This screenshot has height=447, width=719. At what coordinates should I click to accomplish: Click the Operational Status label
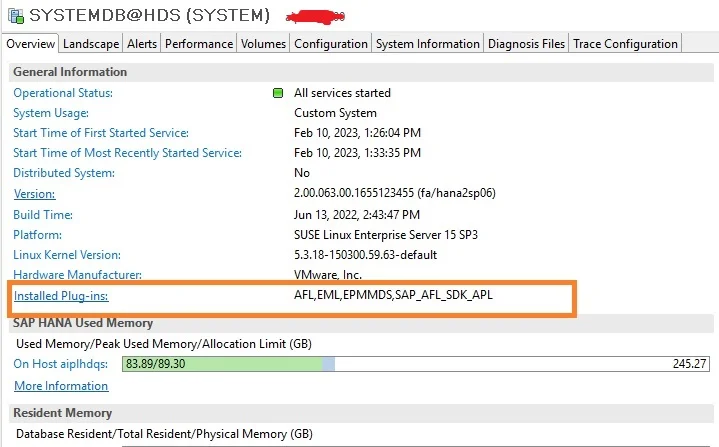(63, 93)
